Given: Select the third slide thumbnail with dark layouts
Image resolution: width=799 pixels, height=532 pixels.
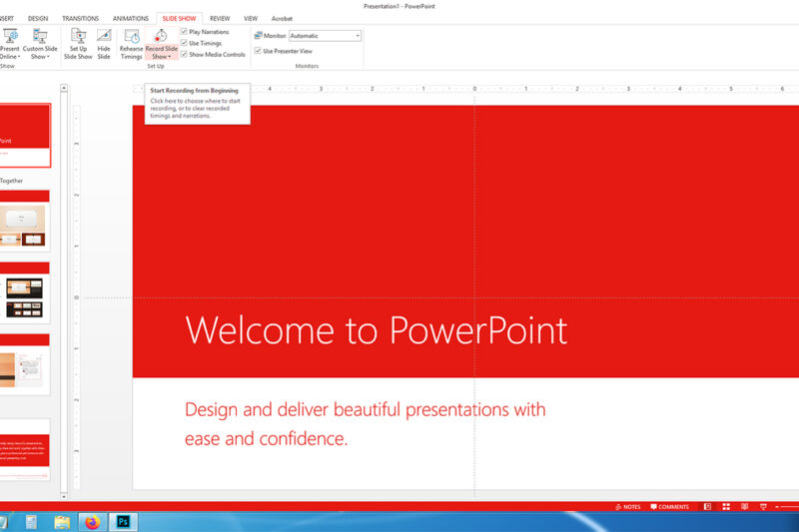Looking at the screenshot, I should point(24,292).
